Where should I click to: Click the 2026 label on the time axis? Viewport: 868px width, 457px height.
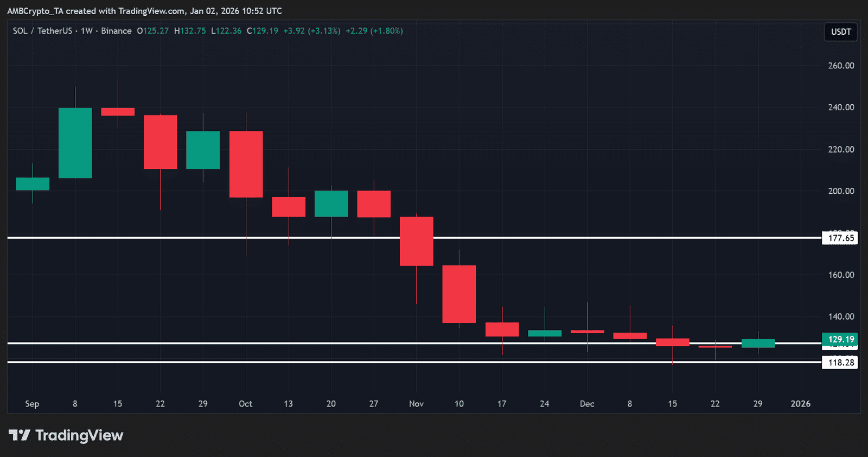[x=801, y=404]
